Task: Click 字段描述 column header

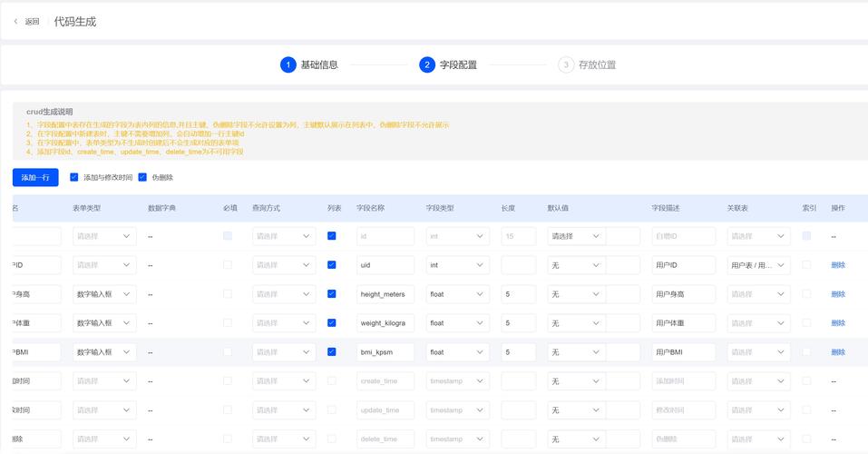Action: (666, 208)
